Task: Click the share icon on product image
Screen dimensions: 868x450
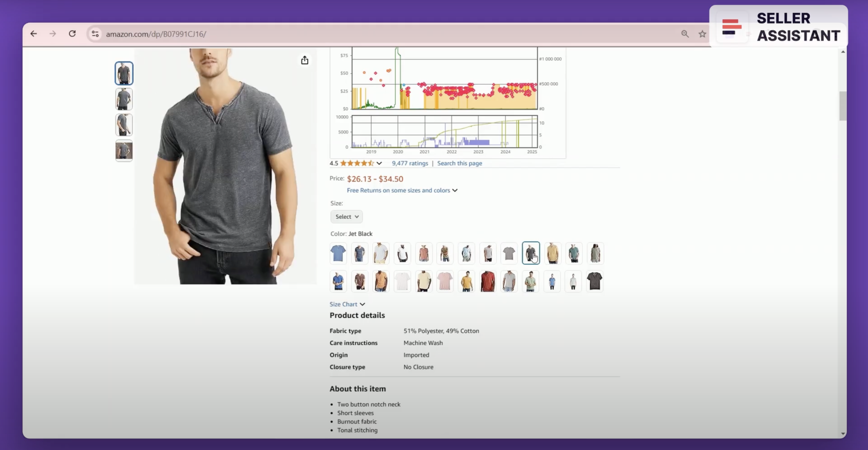Action: tap(305, 60)
